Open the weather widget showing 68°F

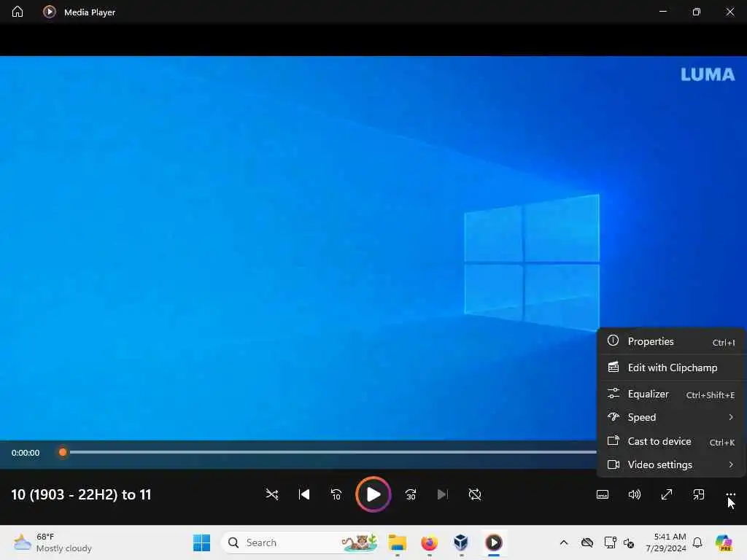click(x=53, y=542)
